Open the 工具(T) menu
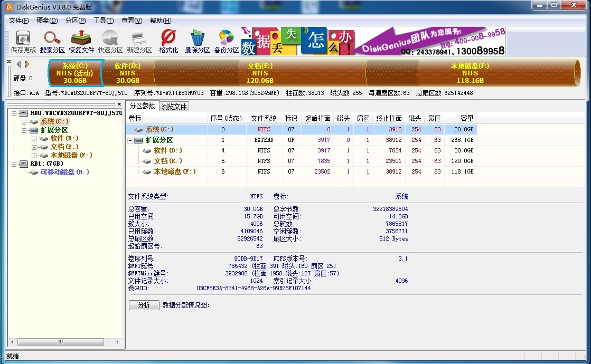Screen dimensions: 591x364 click(x=103, y=21)
